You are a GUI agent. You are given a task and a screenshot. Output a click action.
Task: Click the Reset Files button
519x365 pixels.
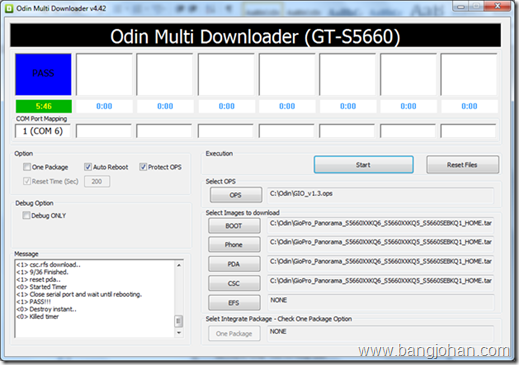(x=462, y=165)
